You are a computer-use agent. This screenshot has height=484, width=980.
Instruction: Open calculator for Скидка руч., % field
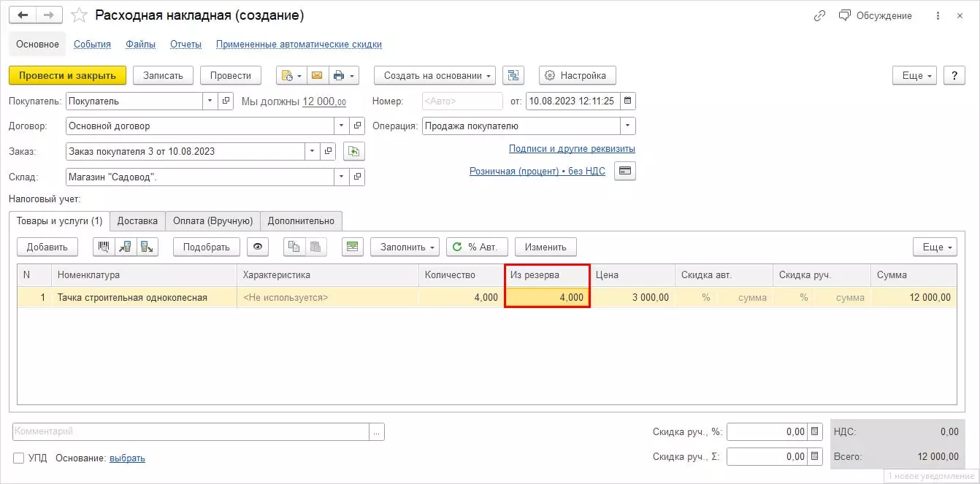point(816,431)
